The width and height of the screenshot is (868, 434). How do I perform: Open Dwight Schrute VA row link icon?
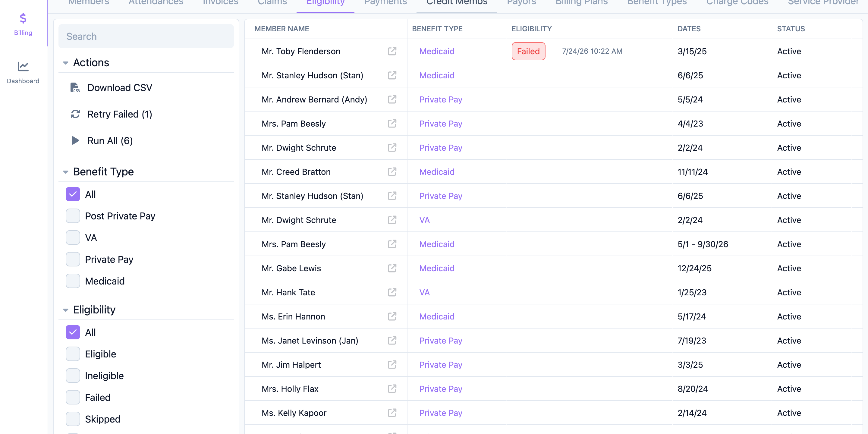pos(392,220)
